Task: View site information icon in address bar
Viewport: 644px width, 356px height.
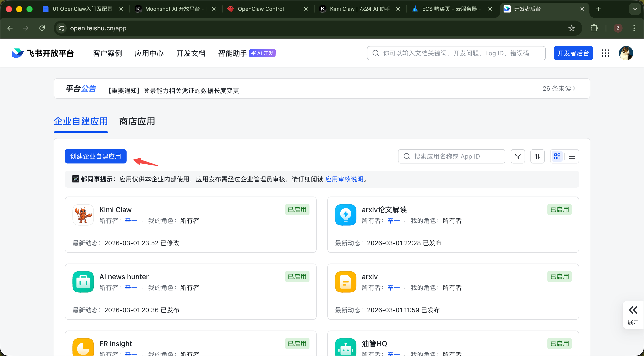Action: (61, 28)
